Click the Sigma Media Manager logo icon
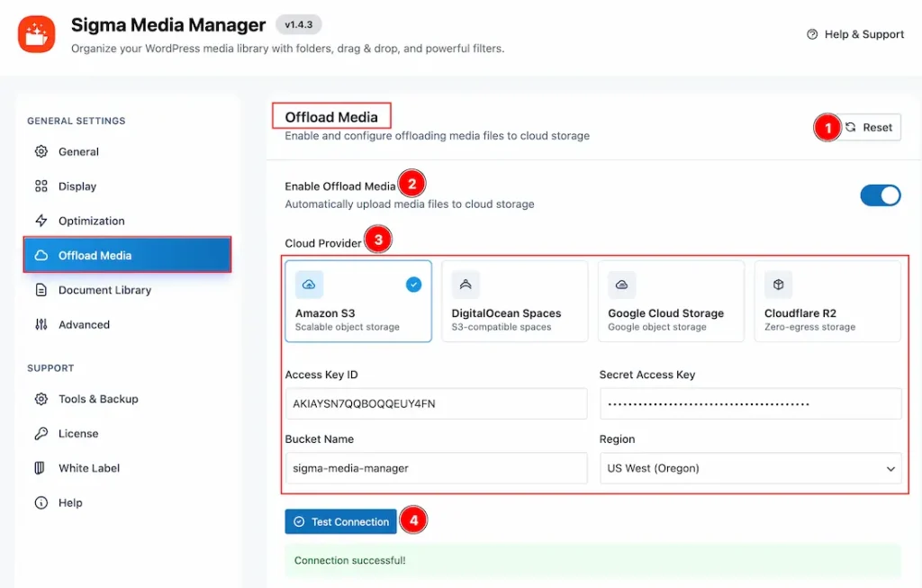The image size is (922, 588). (36, 34)
